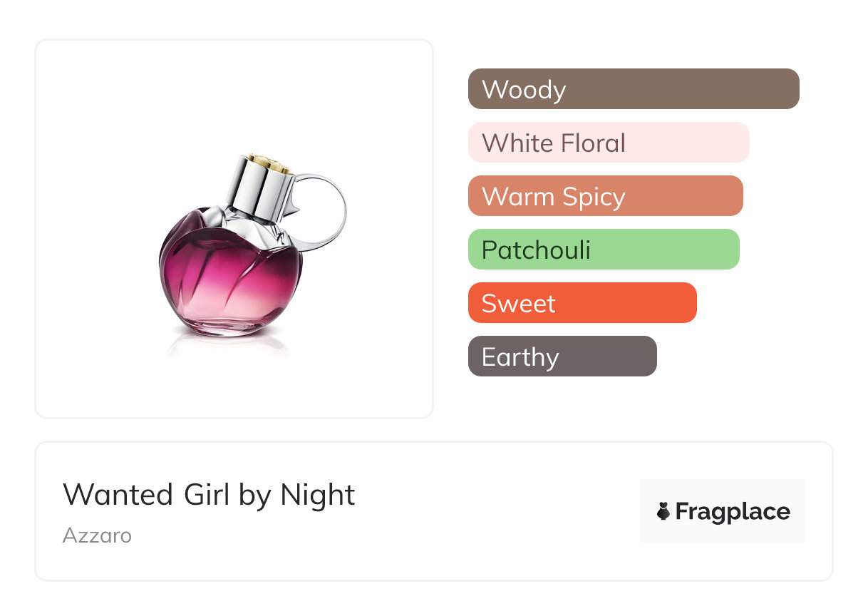Click the word Night in the title
868x616 pixels.
pyautogui.click(x=318, y=495)
